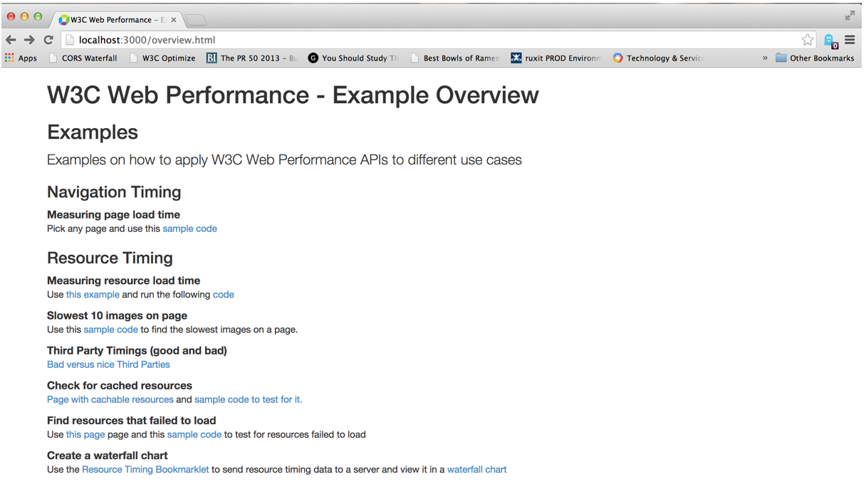This screenshot has height=504, width=866.
Task: Click the bookmark star in the address bar
Action: (x=808, y=41)
